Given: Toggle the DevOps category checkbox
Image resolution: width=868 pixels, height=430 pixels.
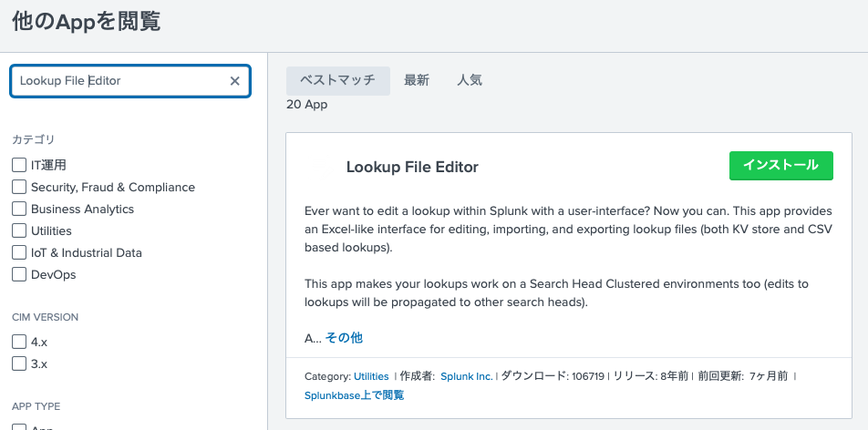Looking at the screenshot, I should click(19, 274).
